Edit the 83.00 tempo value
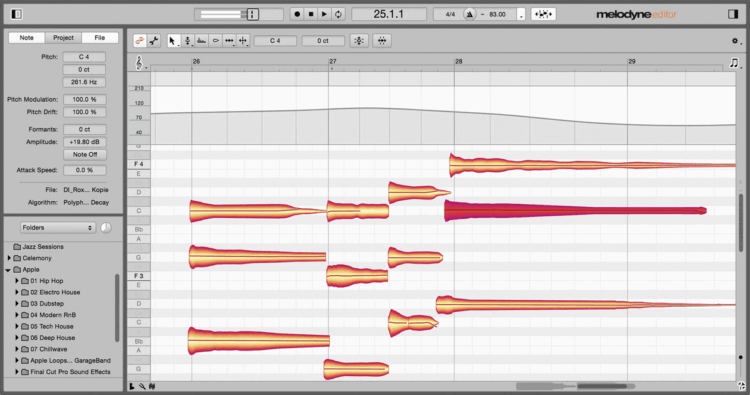This screenshot has width=750, height=395. click(497, 14)
